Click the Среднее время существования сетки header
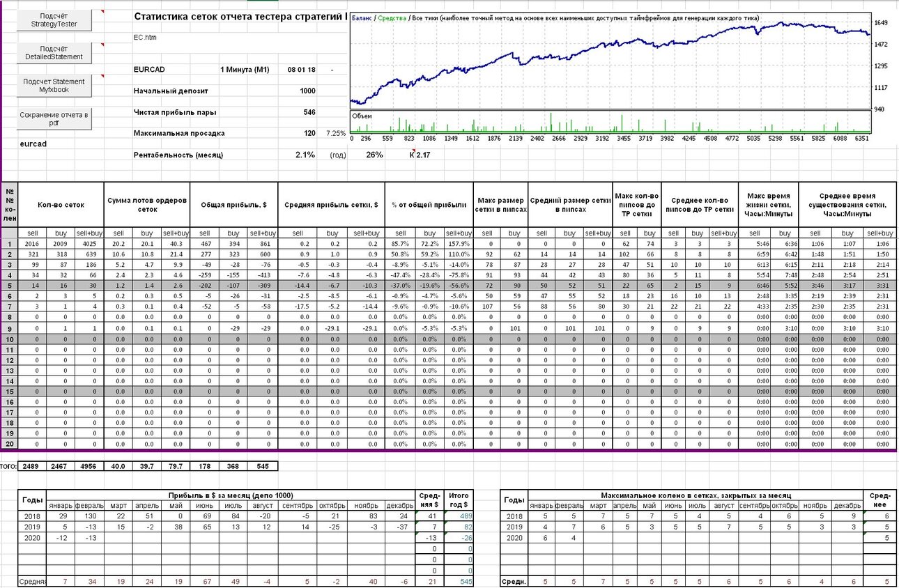The image size is (899, 588). [x=847, y=205]
